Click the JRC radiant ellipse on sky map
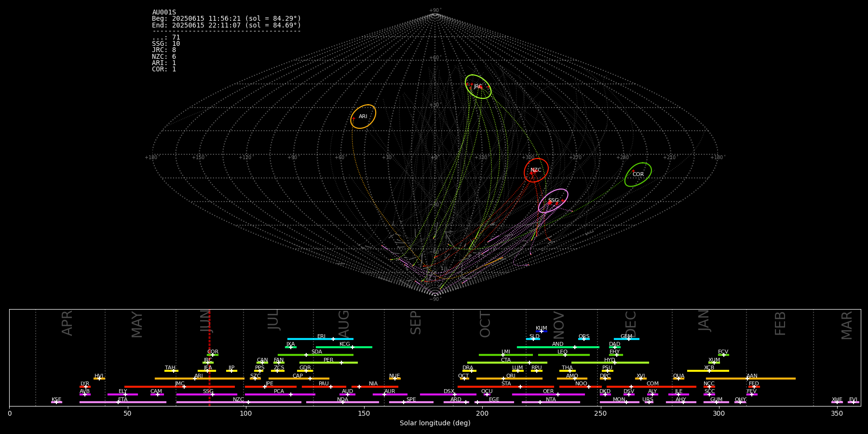 pyautogui.click(x=478, y=87)
